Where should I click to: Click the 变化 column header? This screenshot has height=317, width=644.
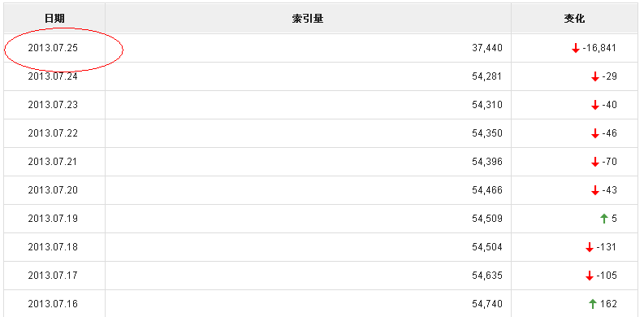pyautogui.click(x=574, y=19)
